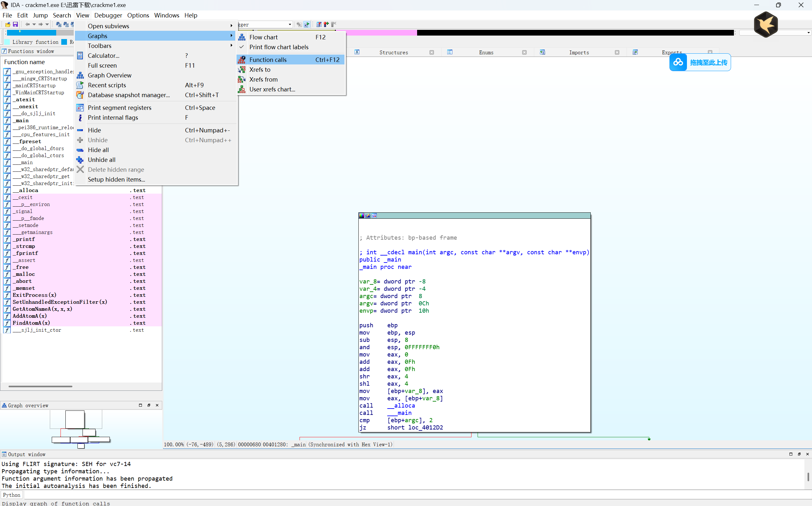Screen dimensions: 812x506
Task: Open the Debugger menu
Action: pos(108,15)
